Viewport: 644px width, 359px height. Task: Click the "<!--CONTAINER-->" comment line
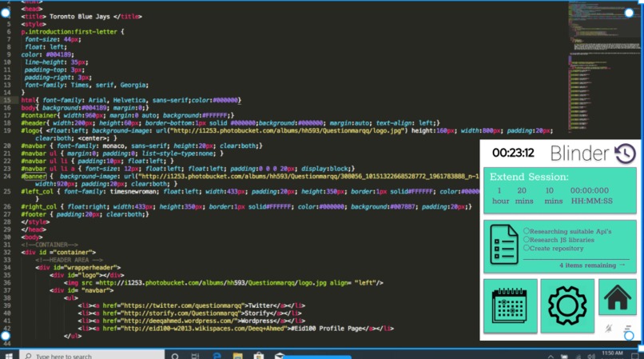pyautogui.click(x=50, y=245)
